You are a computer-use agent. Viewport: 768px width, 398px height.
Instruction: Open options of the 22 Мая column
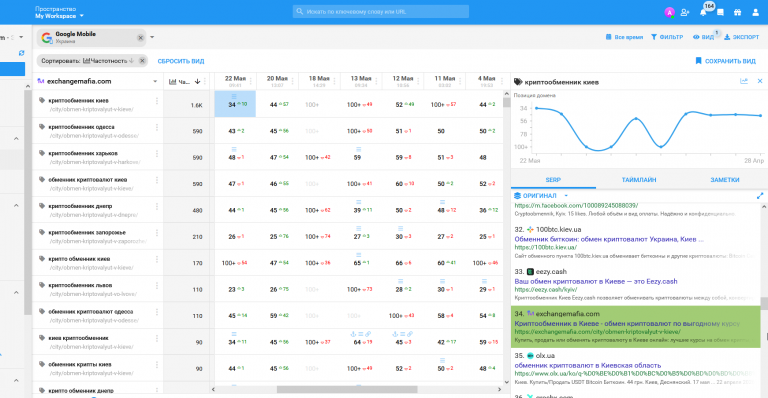point(251,81)
